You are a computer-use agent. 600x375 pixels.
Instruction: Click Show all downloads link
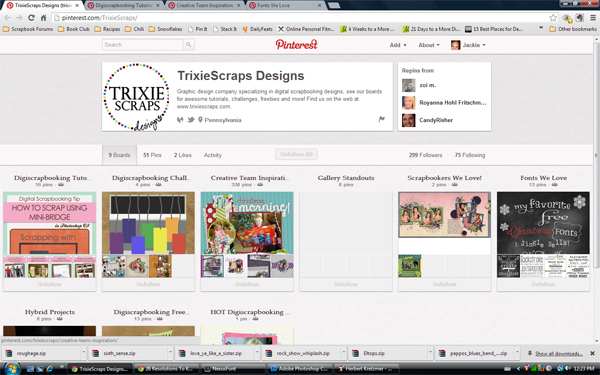click(x=559, y=353)
